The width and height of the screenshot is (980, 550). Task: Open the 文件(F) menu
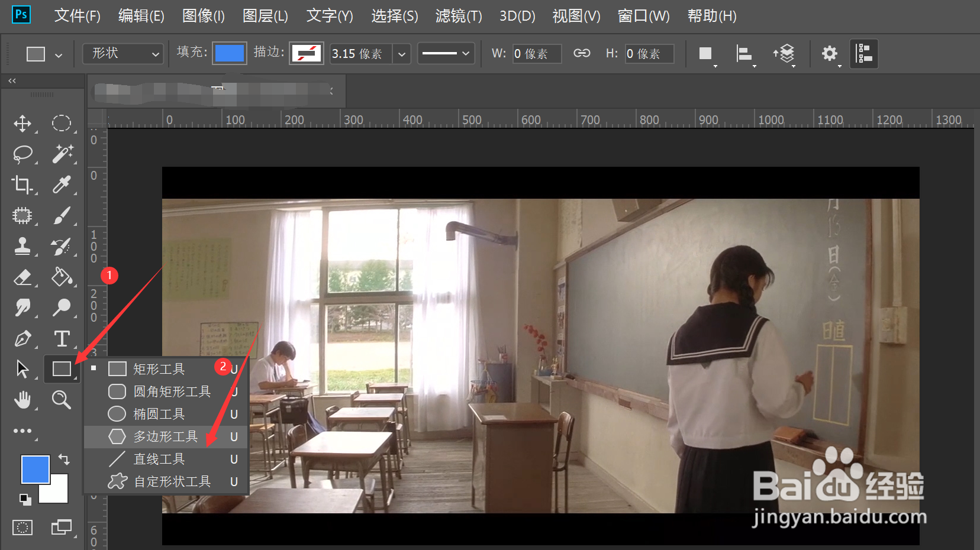[78, 16]
